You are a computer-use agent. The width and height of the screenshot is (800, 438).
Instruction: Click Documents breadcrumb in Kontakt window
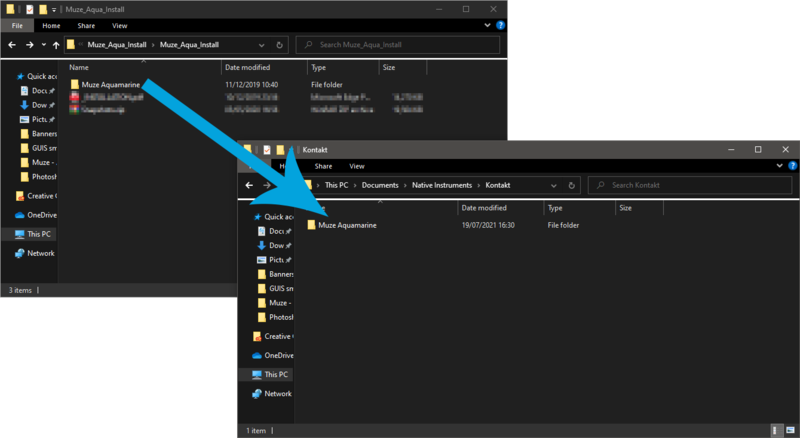click(380, 185)
